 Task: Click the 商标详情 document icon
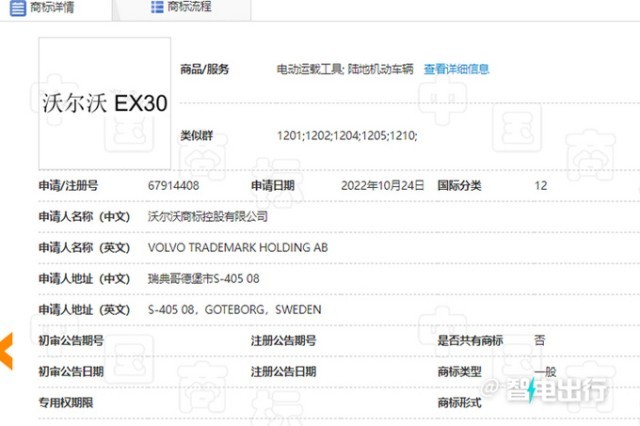[18, 8]
